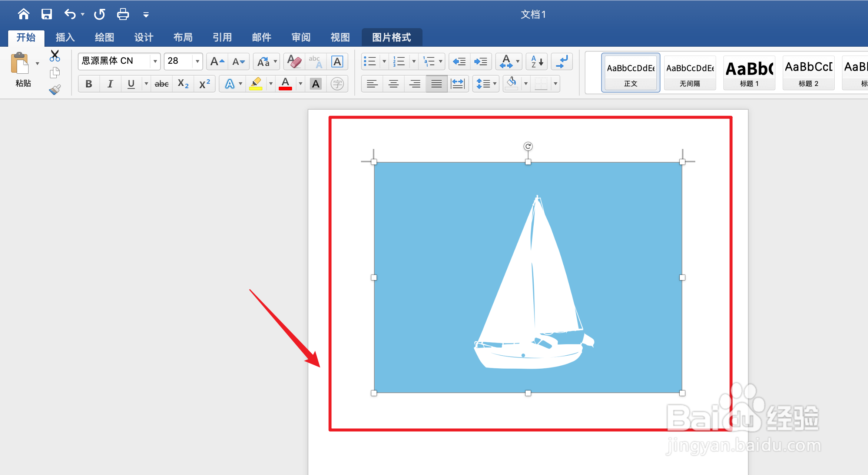The width and height of the screenshot is (868, 475).
Task: Toggle Italic formatting
Action: point(110,84)
